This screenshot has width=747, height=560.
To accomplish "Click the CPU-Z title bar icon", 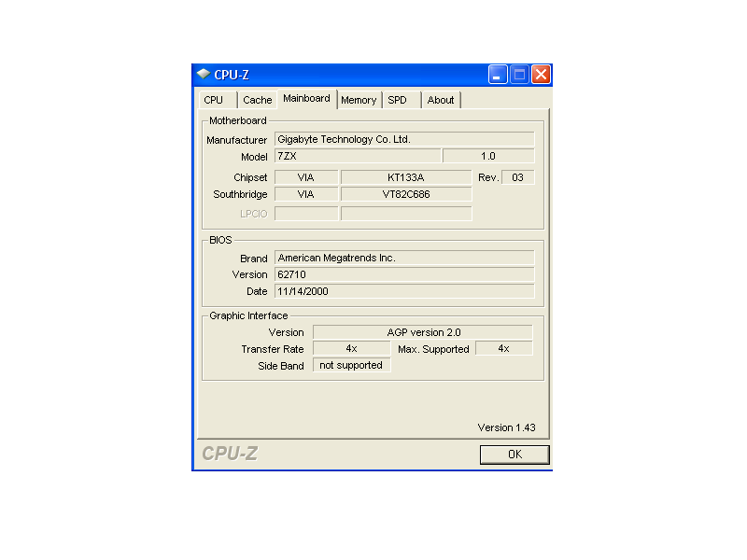I will (204, 74).
